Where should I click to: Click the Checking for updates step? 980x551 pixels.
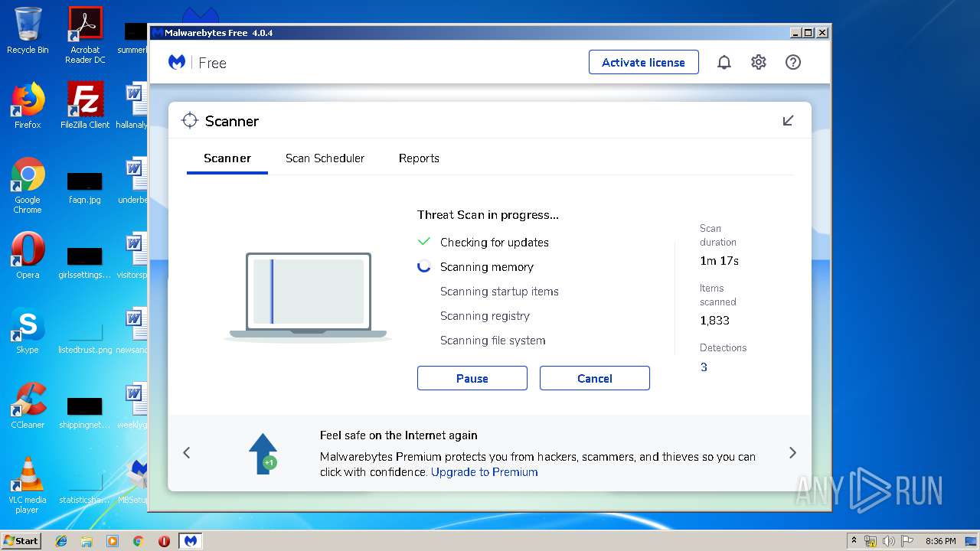pos(495,243)
